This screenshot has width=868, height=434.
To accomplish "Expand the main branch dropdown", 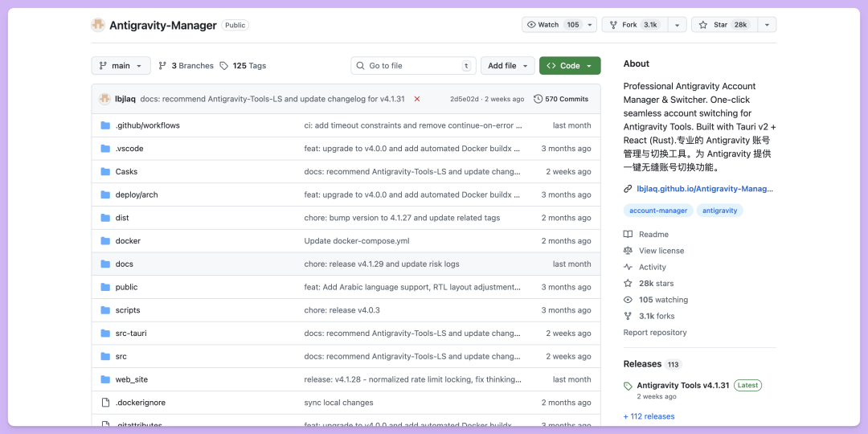I will [x=121, y=66].
